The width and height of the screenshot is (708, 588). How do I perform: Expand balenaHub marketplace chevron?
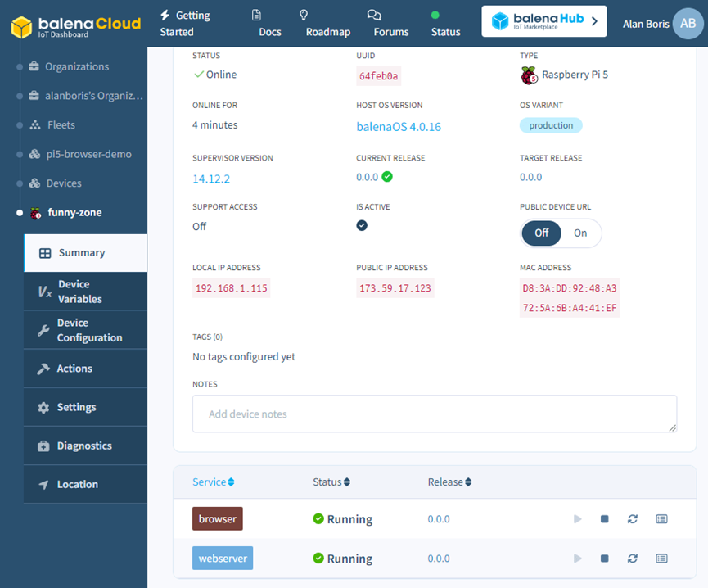coord(595,21)
